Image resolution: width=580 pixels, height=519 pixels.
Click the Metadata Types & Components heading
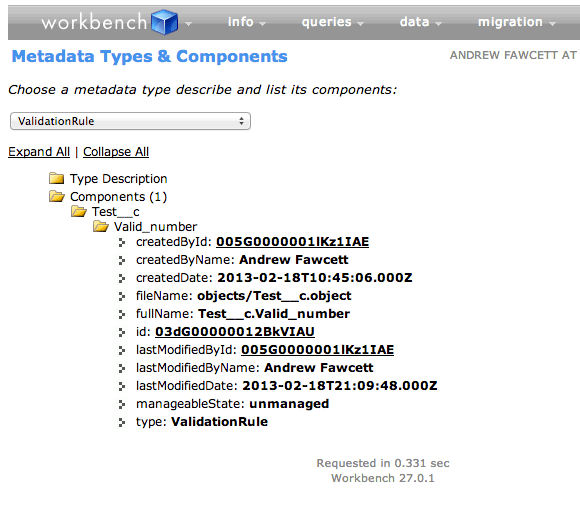149,57
